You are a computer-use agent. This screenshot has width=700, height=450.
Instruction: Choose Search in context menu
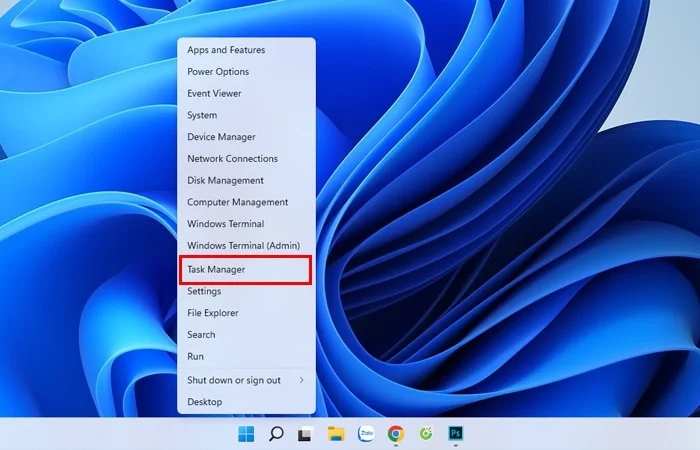[246, 335]
